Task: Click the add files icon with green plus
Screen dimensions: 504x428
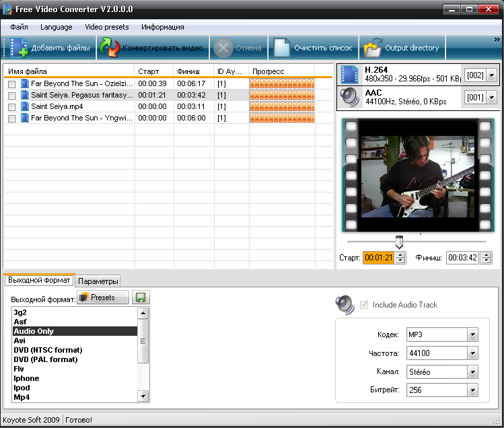Action: pyautogui.click(x=19, y=48)
